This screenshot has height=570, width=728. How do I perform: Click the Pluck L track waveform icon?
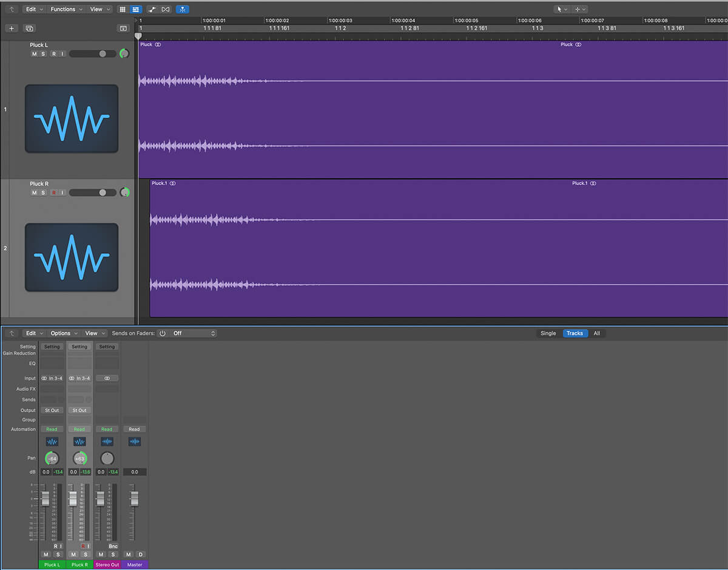click(x=72, y=118)
